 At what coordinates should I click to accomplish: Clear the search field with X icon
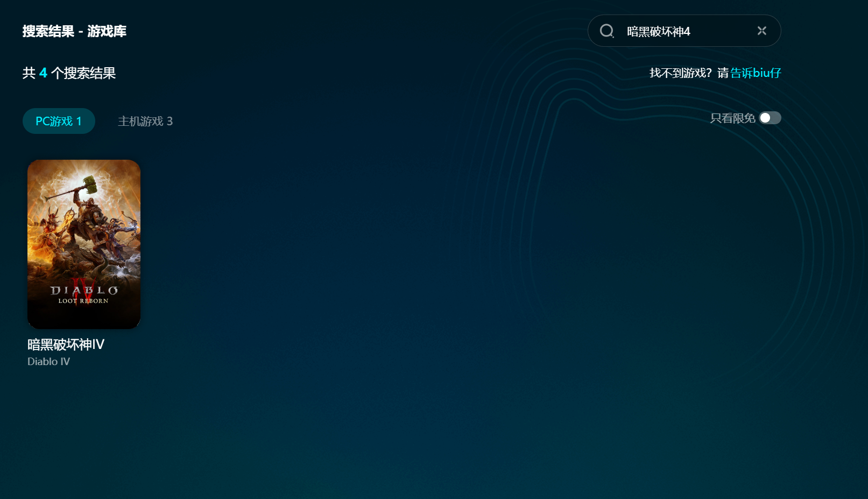pos(761,31)
